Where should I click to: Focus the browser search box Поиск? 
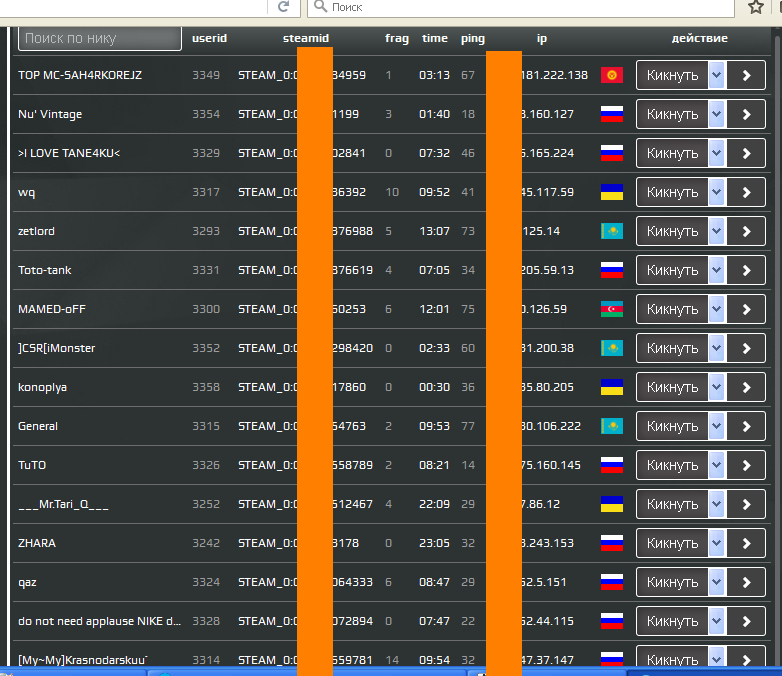[x=521, y=7]
